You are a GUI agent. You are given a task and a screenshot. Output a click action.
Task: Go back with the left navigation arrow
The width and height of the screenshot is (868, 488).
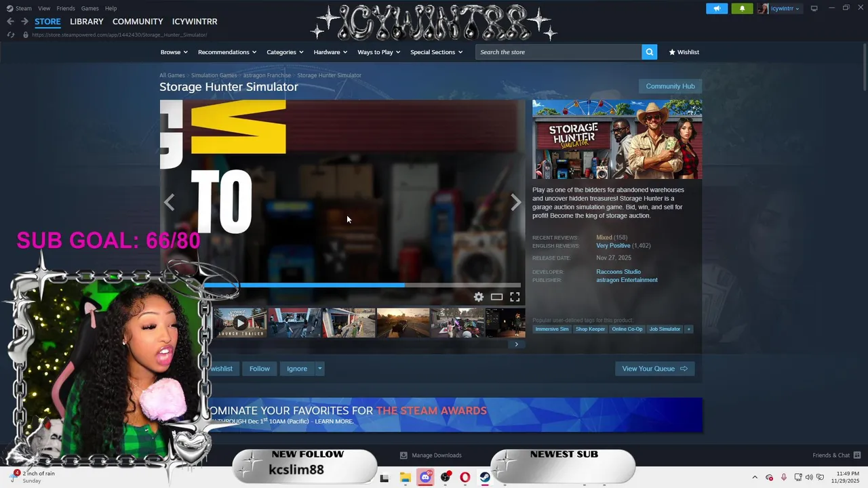[10, 22]
